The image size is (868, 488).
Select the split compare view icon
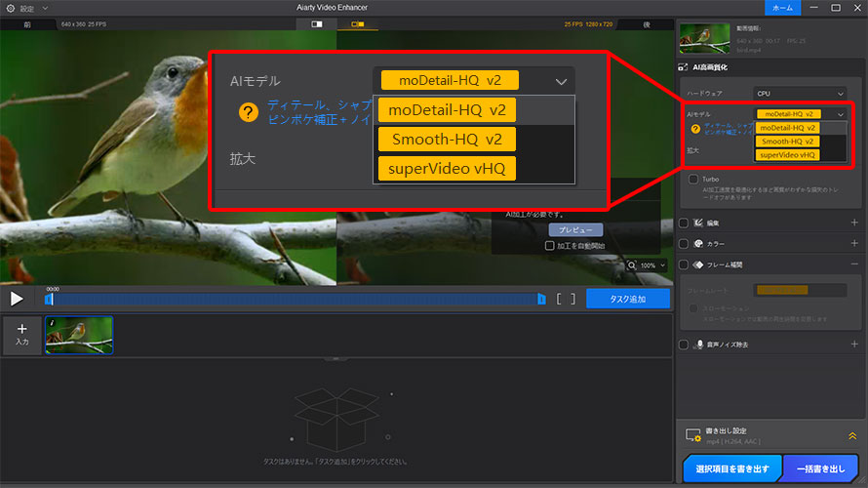358,24
